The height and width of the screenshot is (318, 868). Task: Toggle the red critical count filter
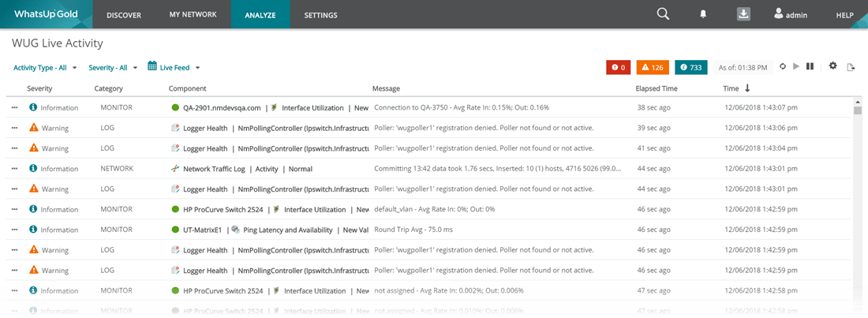pos(619,68)
